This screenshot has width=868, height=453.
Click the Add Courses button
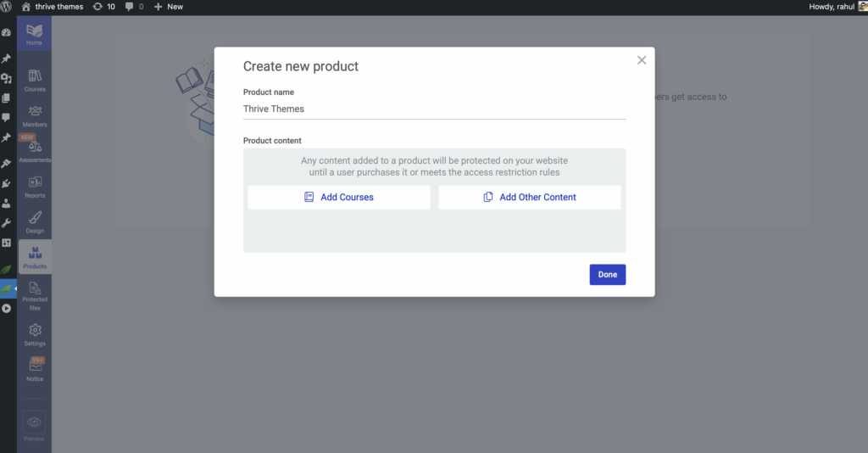coord(339,197)
